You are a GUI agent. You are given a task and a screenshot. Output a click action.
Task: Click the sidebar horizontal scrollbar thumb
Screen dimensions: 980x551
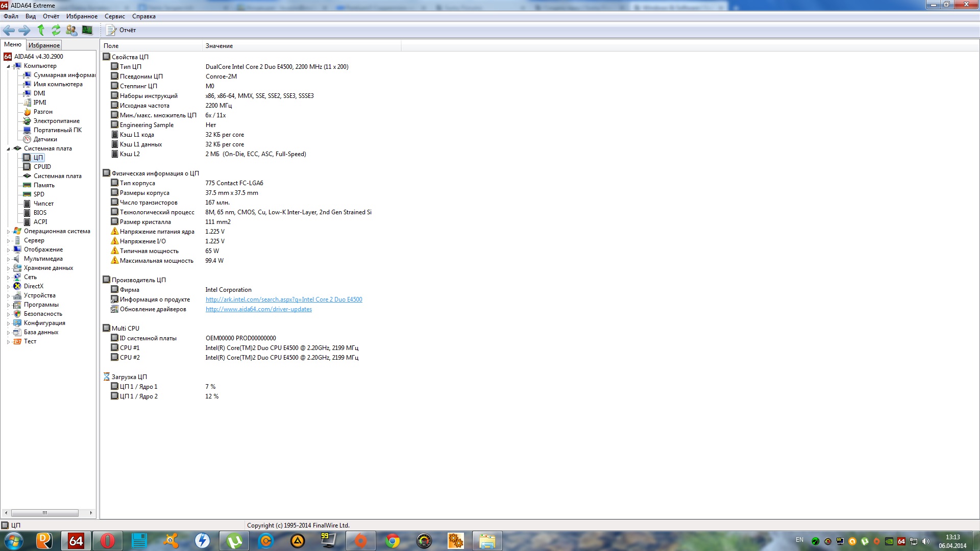click(x=45, y=513)
